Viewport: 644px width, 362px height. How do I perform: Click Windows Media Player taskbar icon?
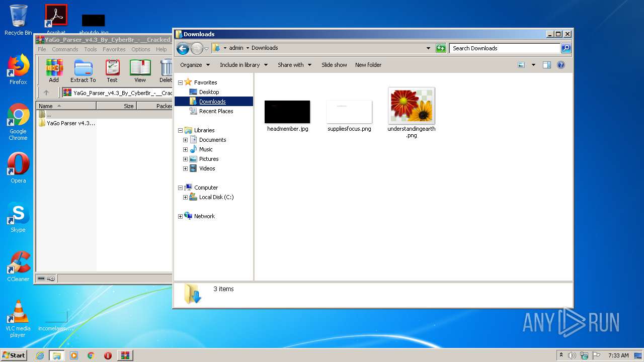[x=74, y=355]
